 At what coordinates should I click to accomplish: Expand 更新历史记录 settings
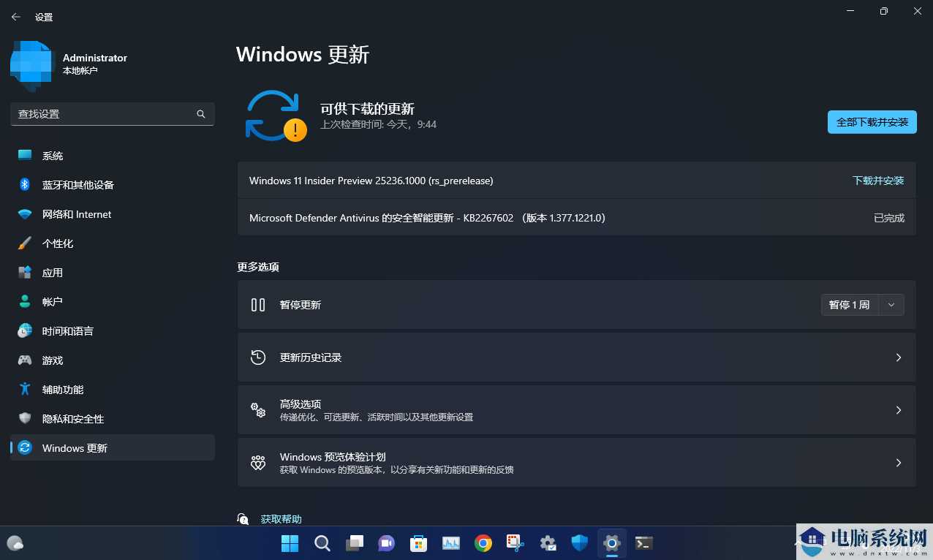(x=576, y=357)
